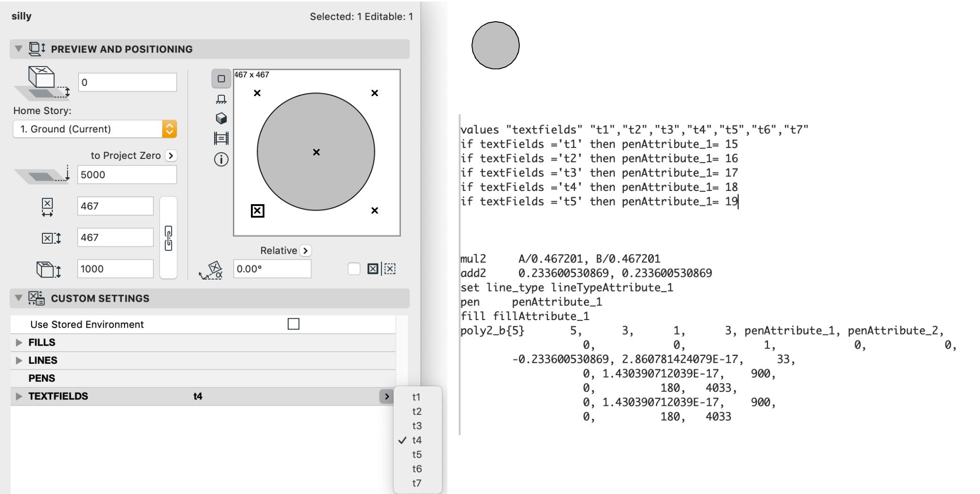Expand the LINES parameter group
The width and height of the screenshot is (980, 494).
pyautogui.click(x=19, y=361)
